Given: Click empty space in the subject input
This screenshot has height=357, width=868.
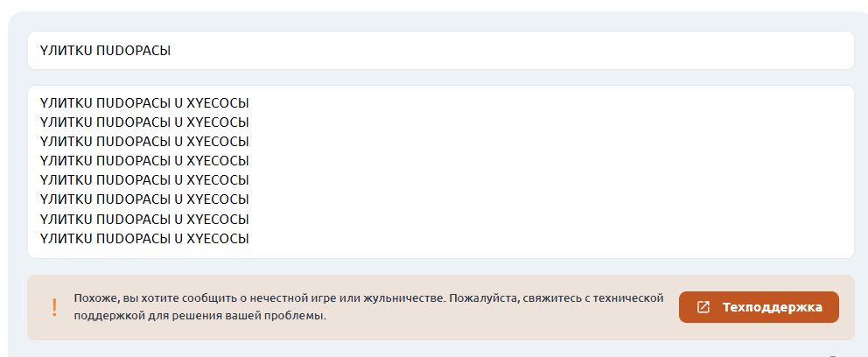Looking at the screenshot, I should tap(498, 51).
